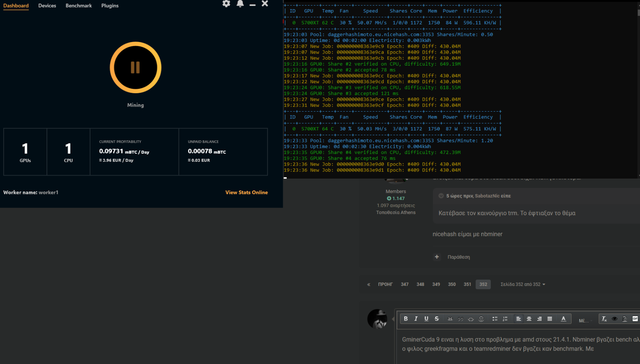Switch to the Dashboard tab
Viewport: 640px width, 364px height.
point(16,6)
